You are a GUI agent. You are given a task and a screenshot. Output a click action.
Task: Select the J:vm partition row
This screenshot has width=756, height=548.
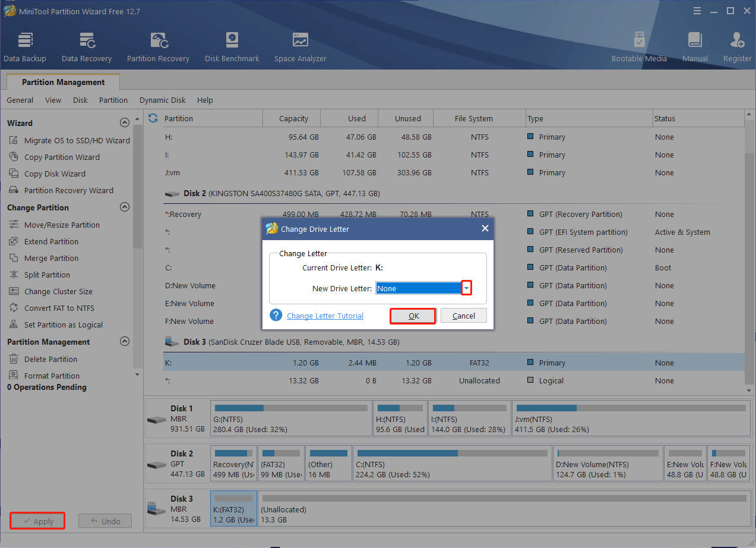(x=454, y=172)
